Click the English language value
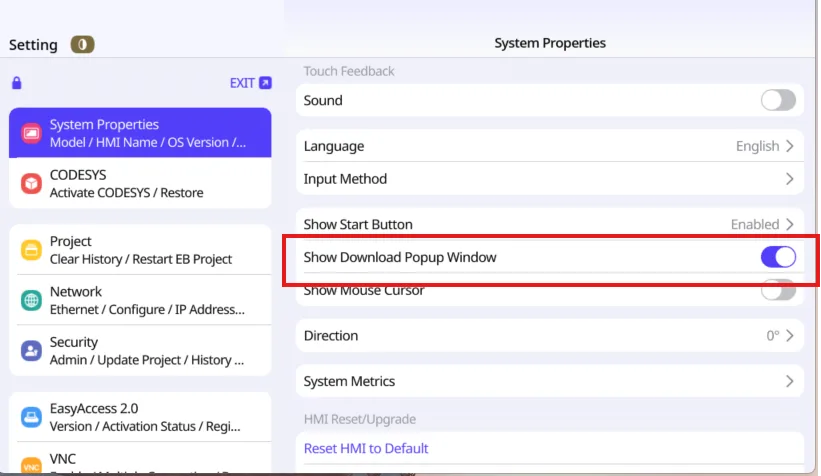This screenshot has height=476, width=821. (757, 146)
